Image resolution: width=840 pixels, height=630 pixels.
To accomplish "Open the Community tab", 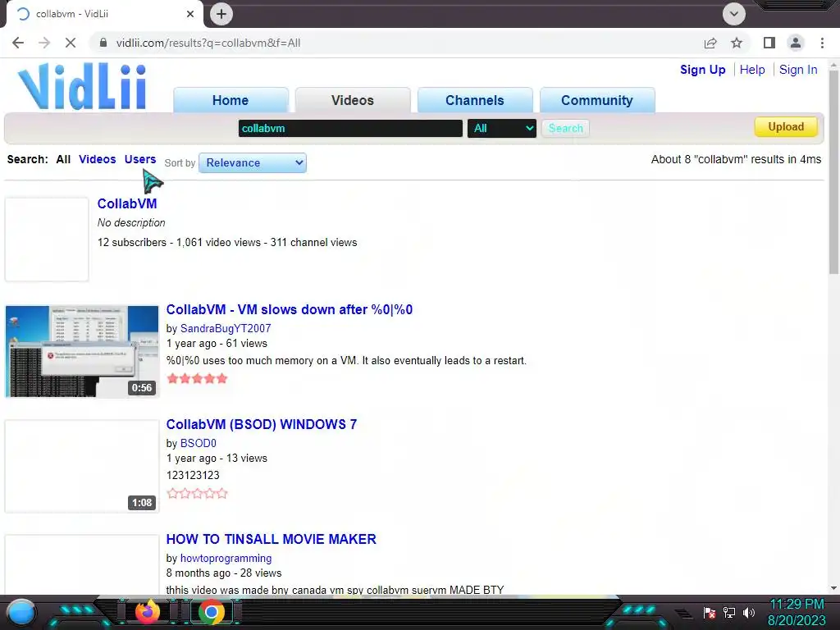I will point(597,100).
